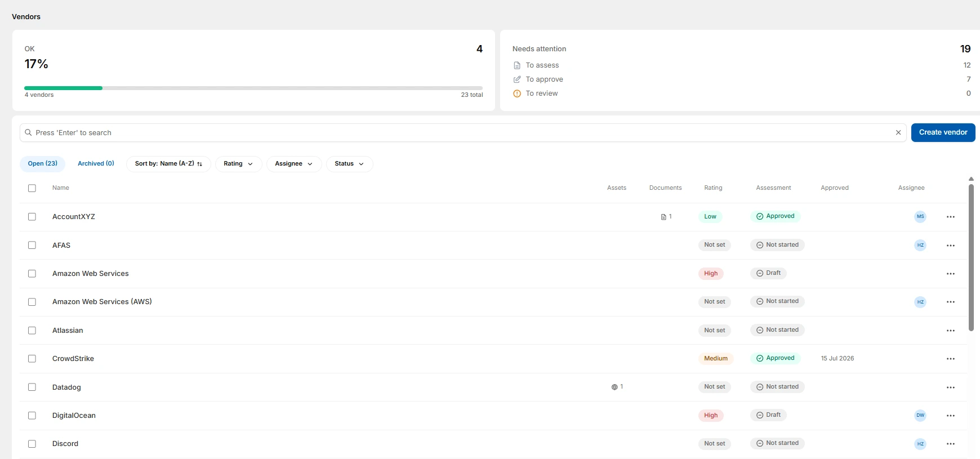Expand the Status filter dropdown

click(349, 164)
